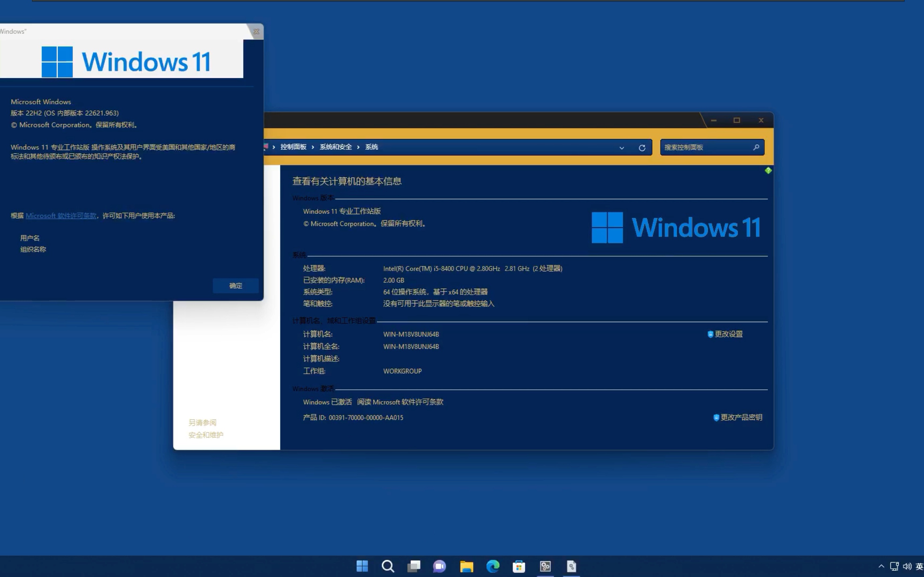Screen dimensions: 924x577
Task: Open the Windows Start menu
Action: point(362,566)
